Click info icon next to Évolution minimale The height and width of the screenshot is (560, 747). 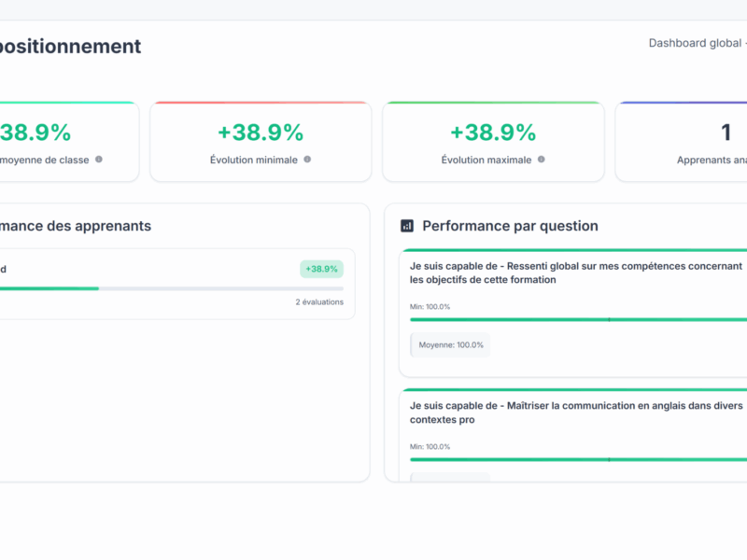pyautogui.click(x=307, y=160)
